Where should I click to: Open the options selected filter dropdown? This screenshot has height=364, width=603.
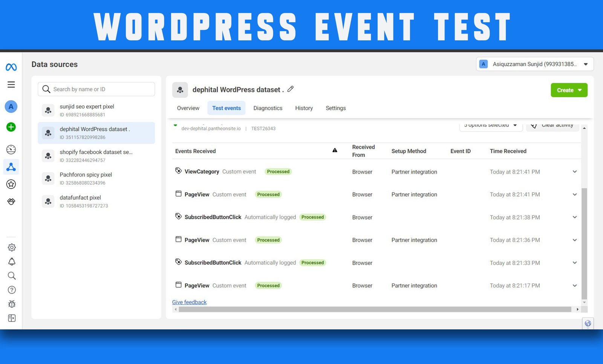click(x=491, y=126)
